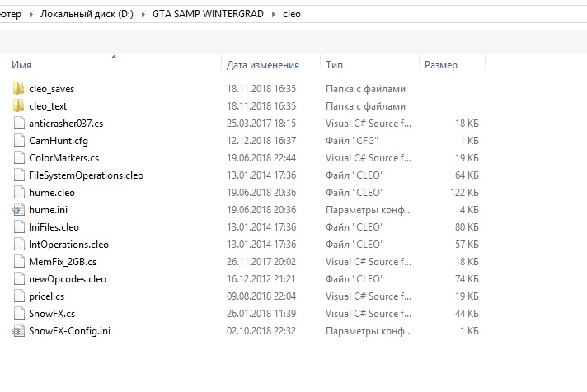Screen dimensions: 587x392
Task: Click the CamHunt.cfg file icon
Action: click(x=19, y=140)
